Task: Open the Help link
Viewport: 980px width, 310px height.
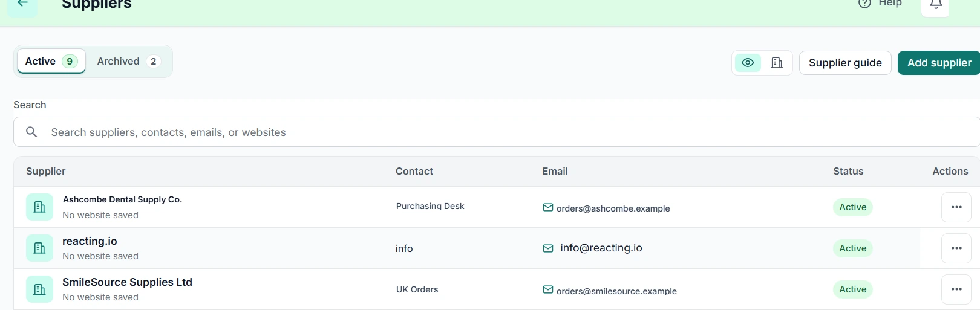Action: (x=880, y=4)
